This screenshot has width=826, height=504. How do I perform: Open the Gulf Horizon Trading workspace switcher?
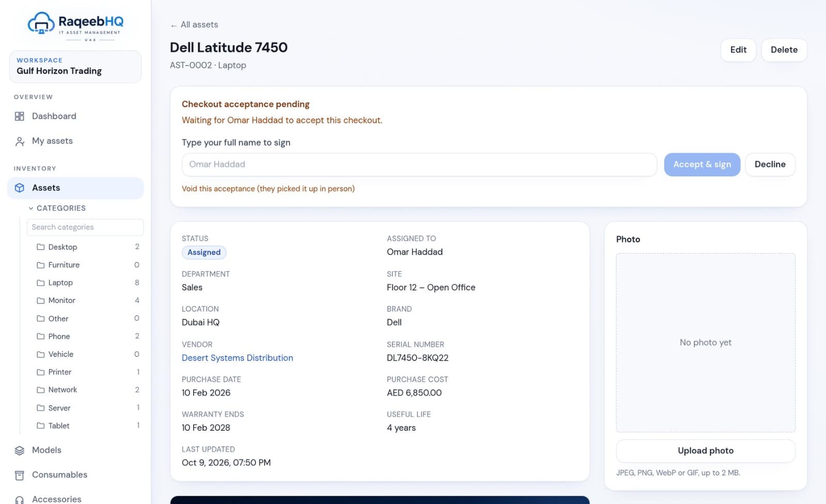[x=75, y=67]
